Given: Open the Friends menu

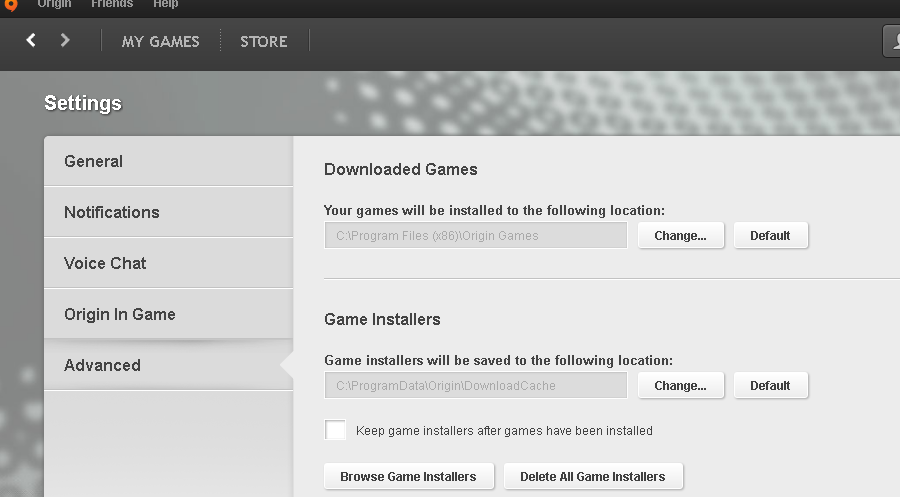Looking at the screenshot, I should tap(112, 4).
